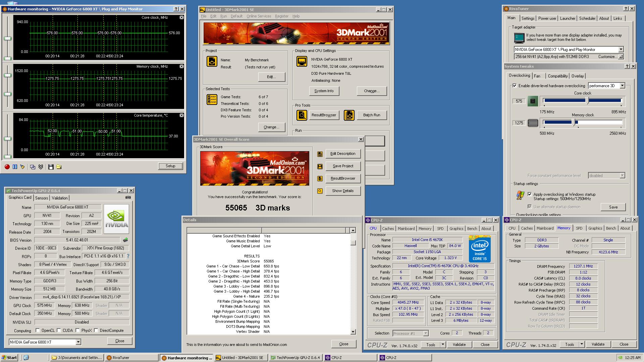Click the double-chevron icon in monitoring toolbar

click(41, 167)
